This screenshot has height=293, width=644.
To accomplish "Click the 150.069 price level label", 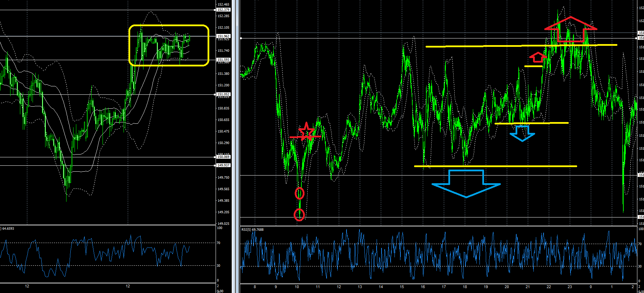I will [224, 157].
